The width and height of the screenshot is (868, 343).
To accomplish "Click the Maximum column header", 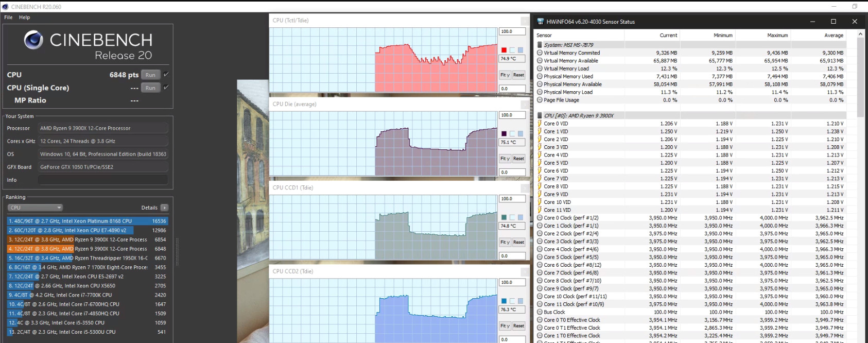I will coord(762,36).
